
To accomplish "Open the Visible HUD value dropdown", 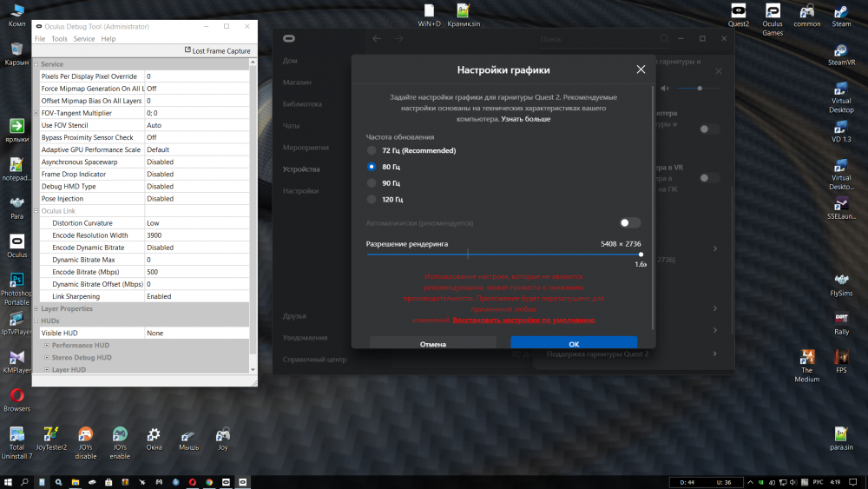I will pos(196,333).
